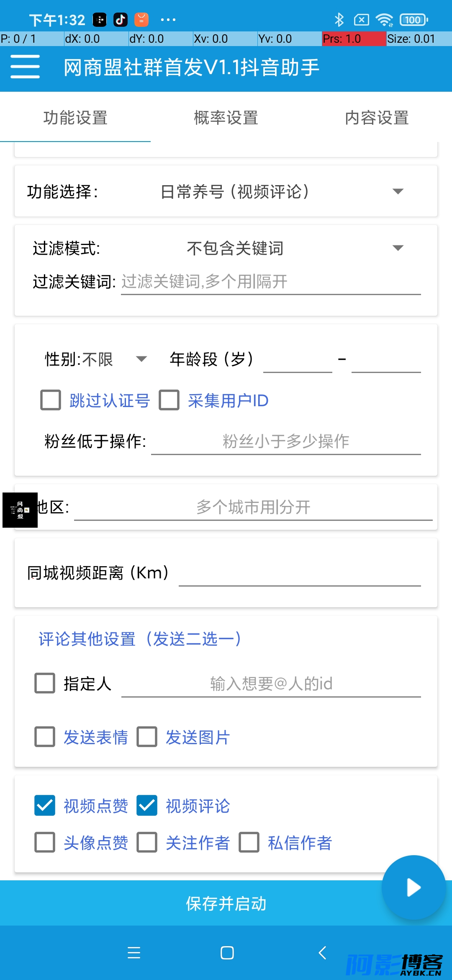The width and height of the screenshot is (452, 980).
Task: Tap the WiFi status bar icon
Action: click(x=384, y=20)
